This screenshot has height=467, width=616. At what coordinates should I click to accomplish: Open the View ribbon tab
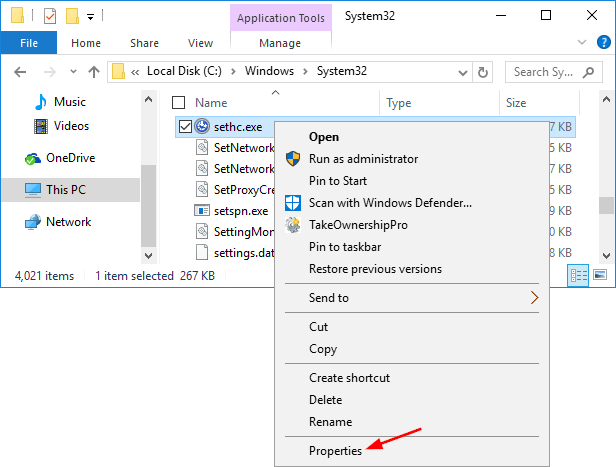pyautogui.click(x=200, y=43)
